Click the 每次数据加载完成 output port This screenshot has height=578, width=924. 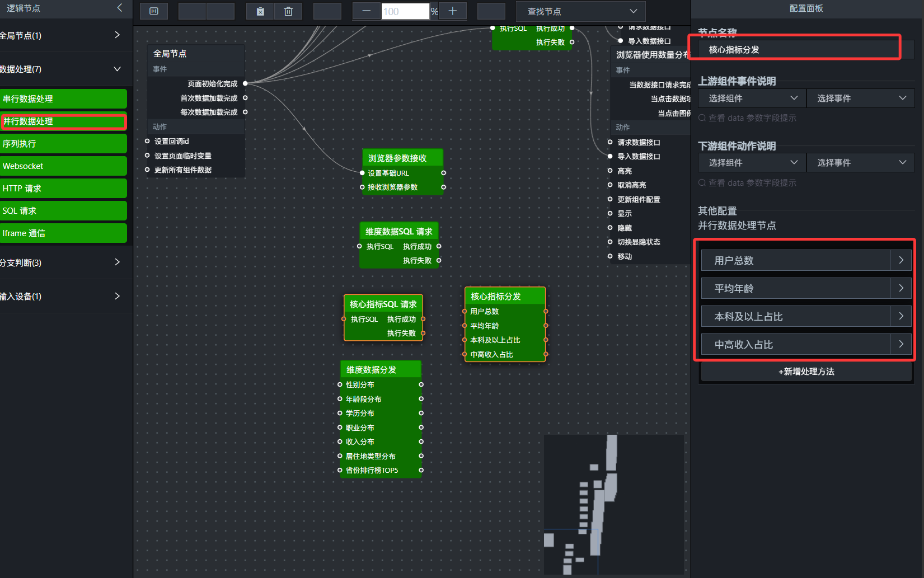point(245,112)
